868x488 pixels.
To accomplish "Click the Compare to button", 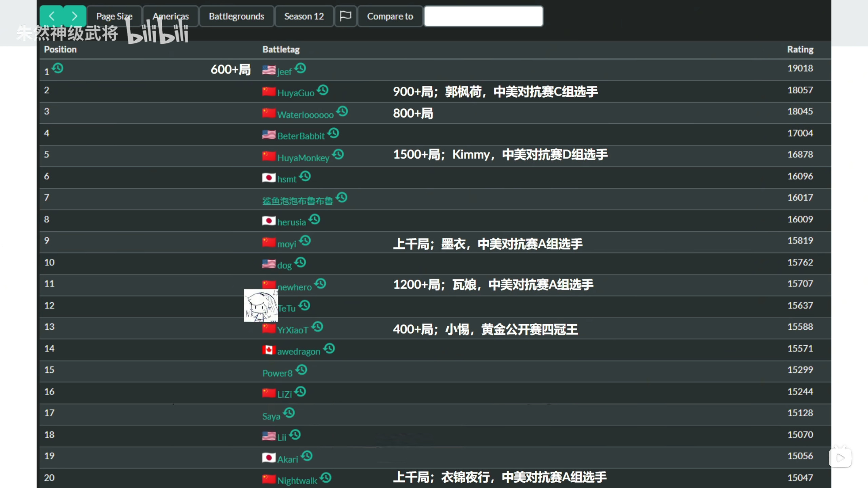I will coord(390,16).
